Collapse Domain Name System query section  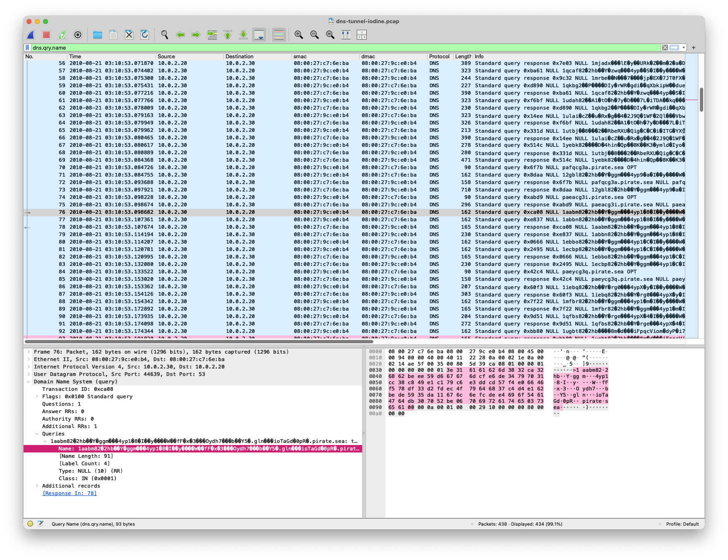tap(29, 382)
